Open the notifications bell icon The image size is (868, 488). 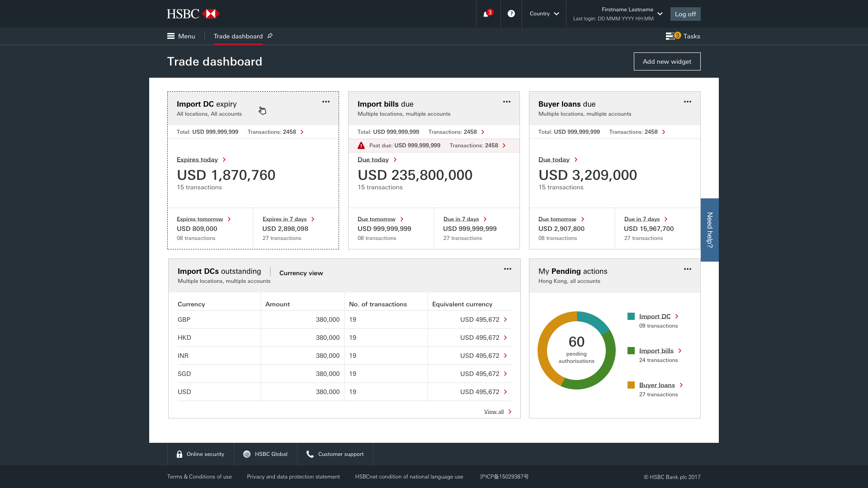(x=486, y=14)
